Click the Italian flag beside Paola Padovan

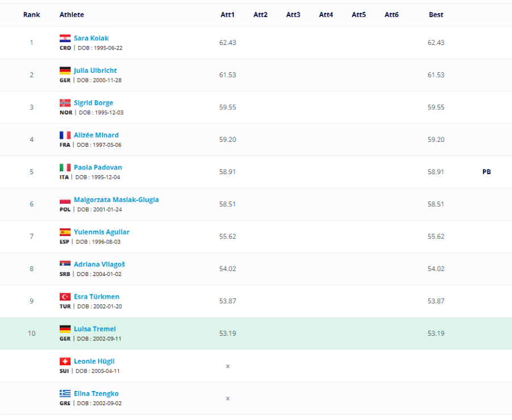click(65, 167)
